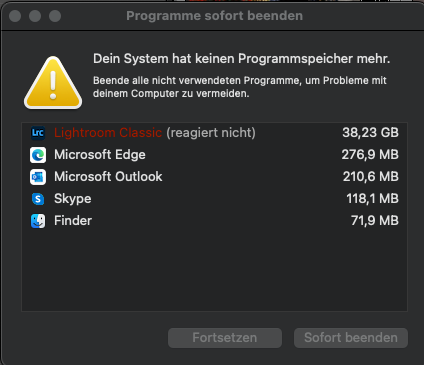Click the Fortsetzen button
The image size is (424, 365).
[225, 338]
